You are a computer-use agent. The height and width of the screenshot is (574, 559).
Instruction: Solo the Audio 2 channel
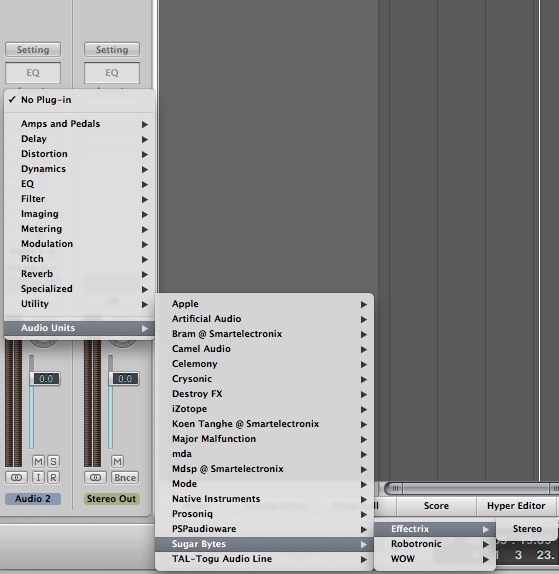pyautogui.click(x=53, y=461)
